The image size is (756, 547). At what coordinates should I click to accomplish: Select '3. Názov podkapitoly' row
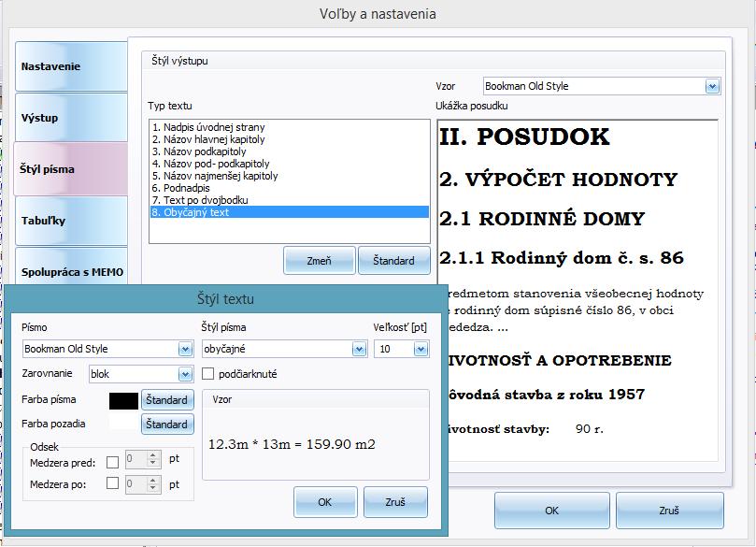pyautogui.click(x=290, y=151)
